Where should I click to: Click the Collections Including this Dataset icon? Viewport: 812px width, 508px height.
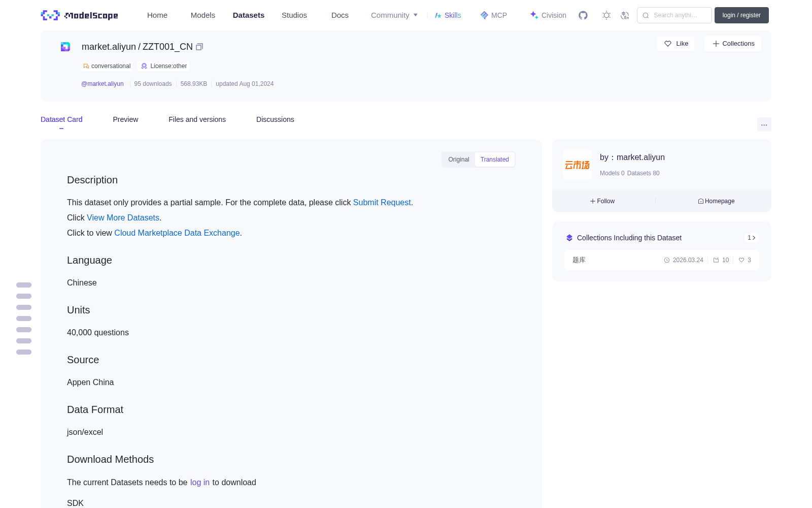[569, 238]
